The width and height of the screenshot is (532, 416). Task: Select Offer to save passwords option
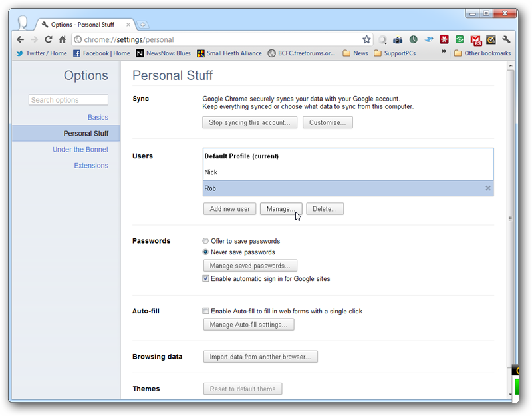[205, 241]
